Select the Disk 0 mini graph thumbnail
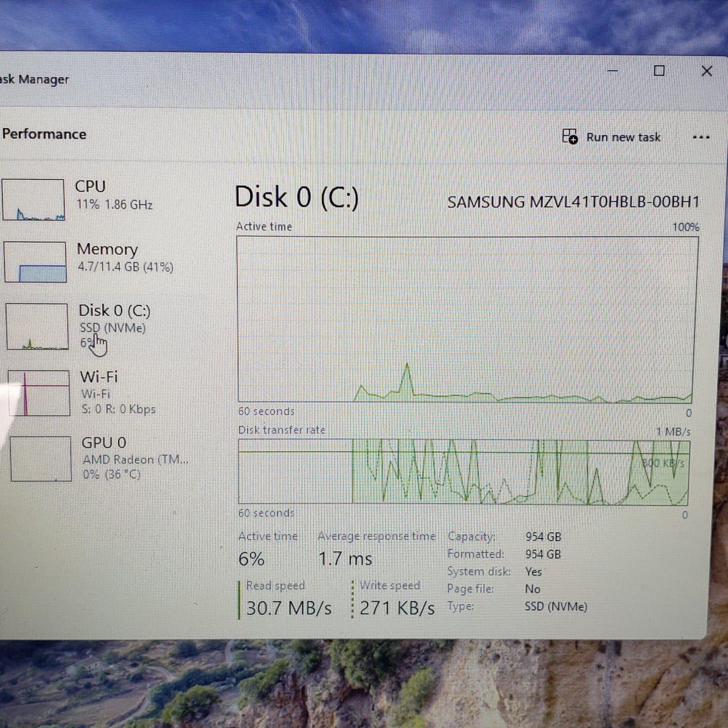 point(37,326)
